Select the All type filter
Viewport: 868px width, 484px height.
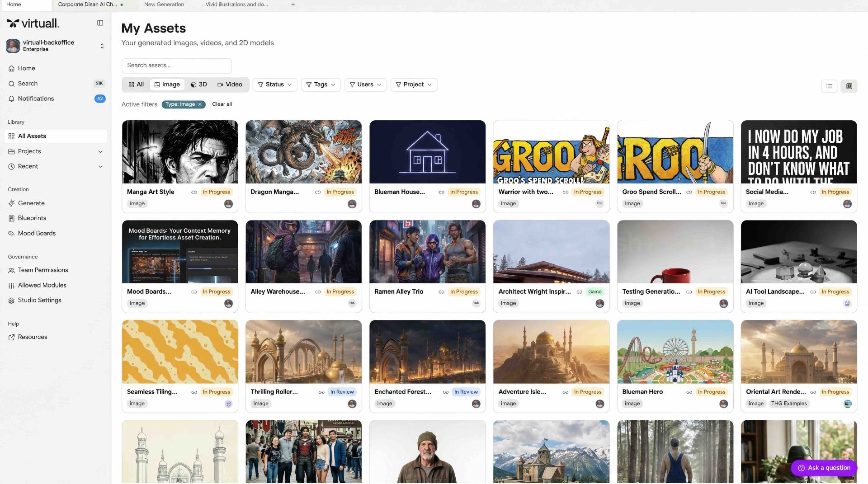click(x=136, y=85)
